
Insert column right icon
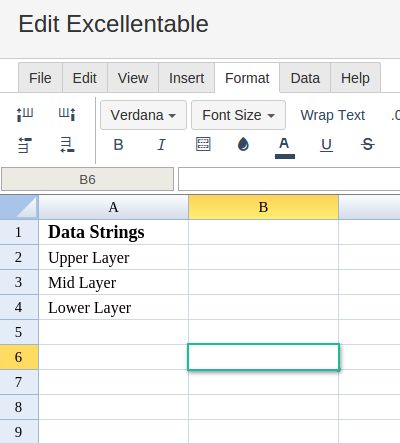pos(67,114)
